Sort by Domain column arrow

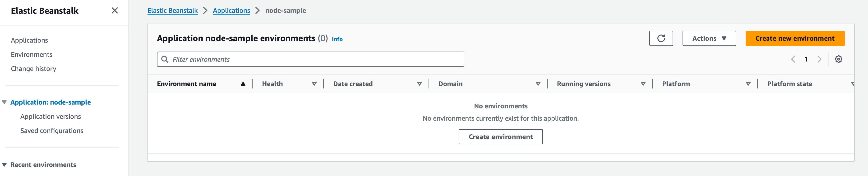point(538,84)
